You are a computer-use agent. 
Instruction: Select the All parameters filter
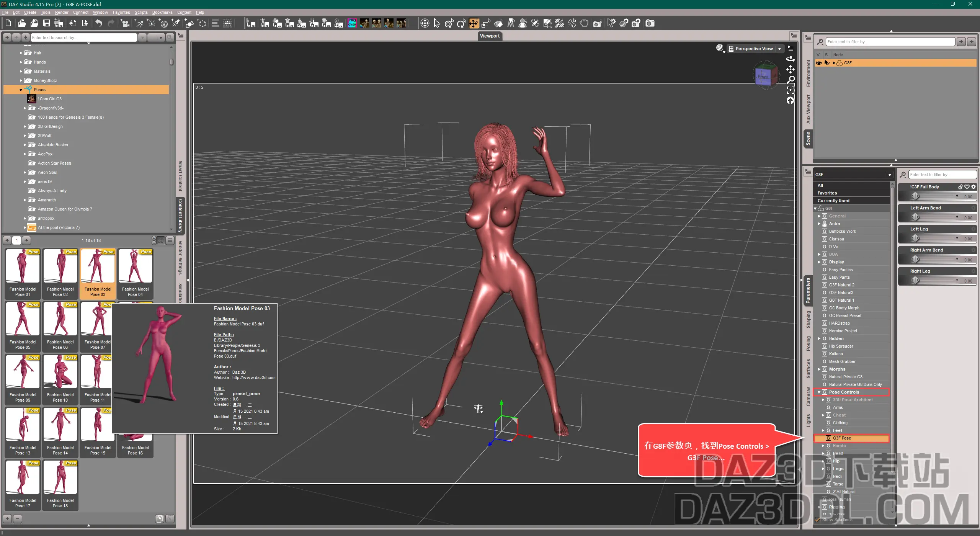[x=851, y=185]
